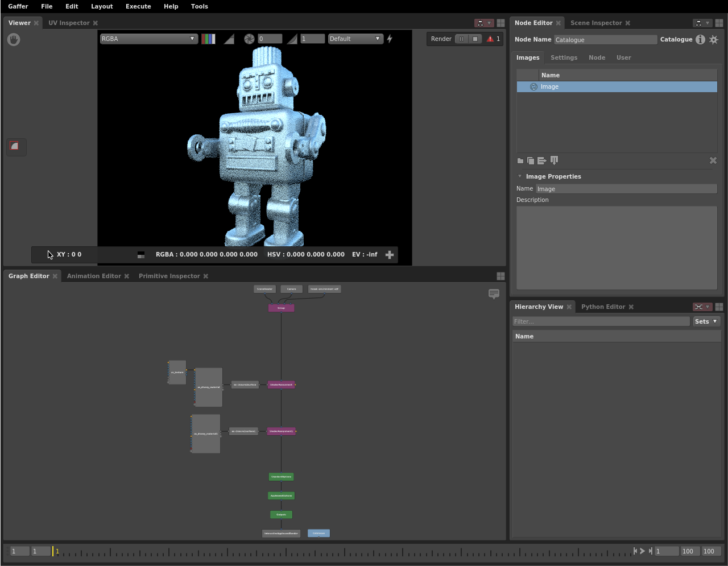Open the Sets dropdown in Hierarchy View
Image resolution: width=728 pixels, height=566 pixels.
pyautogui.click(x=706, y=321)
